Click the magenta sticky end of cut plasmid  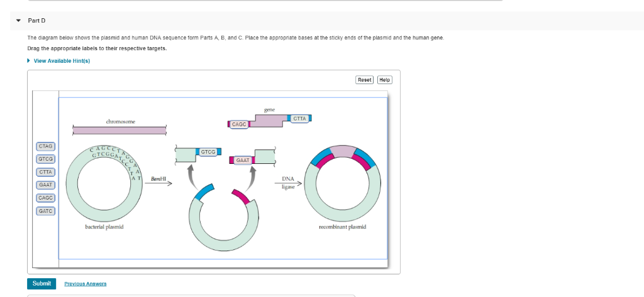coord(241,197)
